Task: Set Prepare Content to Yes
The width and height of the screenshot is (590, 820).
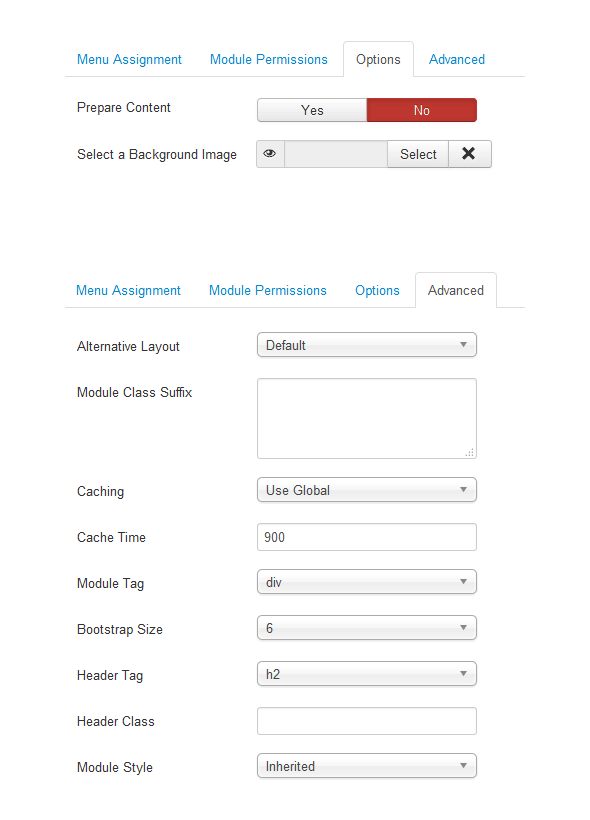Action: [312, 110]
